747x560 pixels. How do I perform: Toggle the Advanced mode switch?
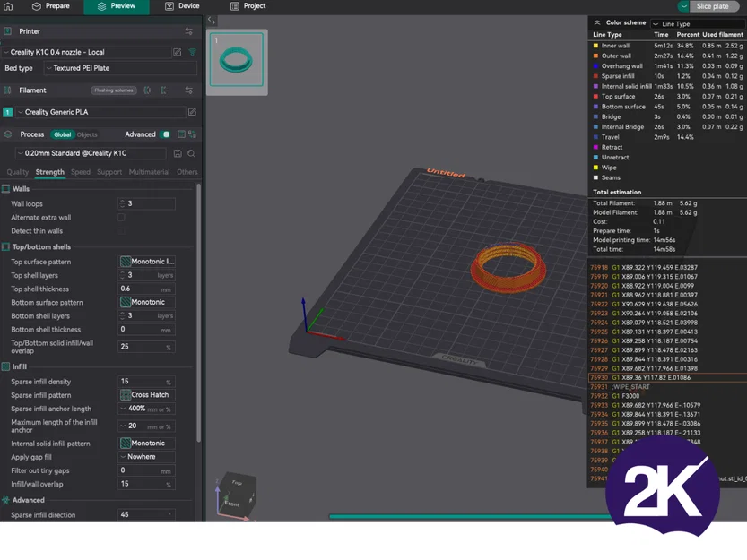[x=165, y=134]
